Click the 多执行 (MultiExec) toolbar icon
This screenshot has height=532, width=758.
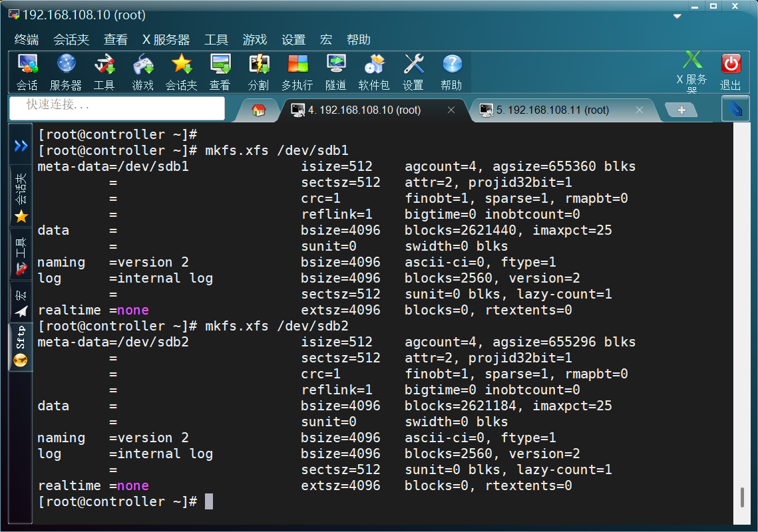click(297, 72)
